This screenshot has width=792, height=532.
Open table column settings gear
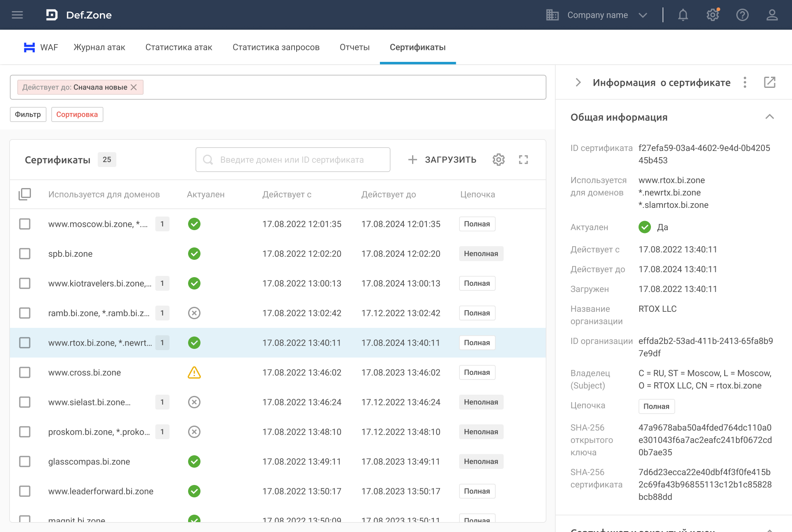[x=498, y=160]
